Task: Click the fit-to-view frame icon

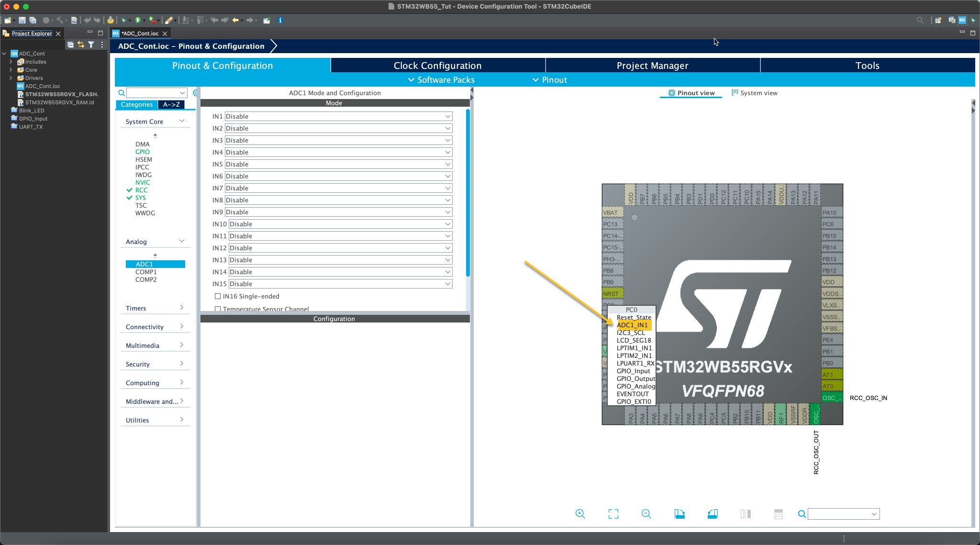Action: coord(613,514)
